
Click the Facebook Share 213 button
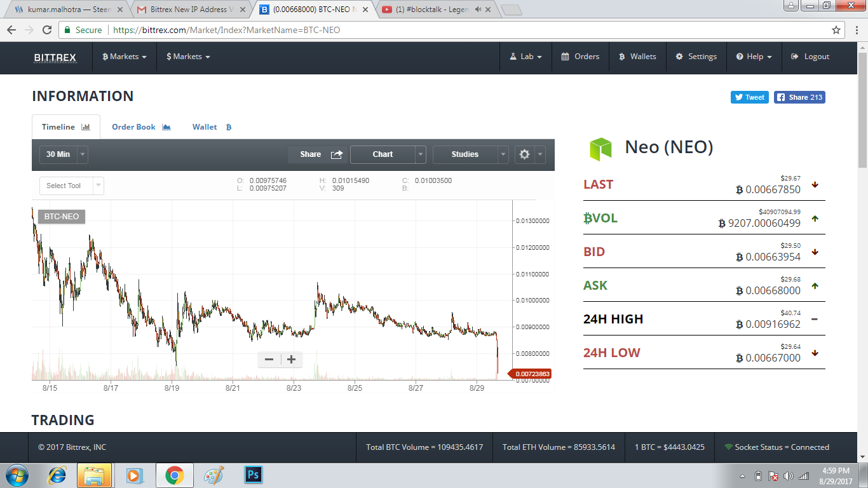pyautogui.click(x=799, y=97)
